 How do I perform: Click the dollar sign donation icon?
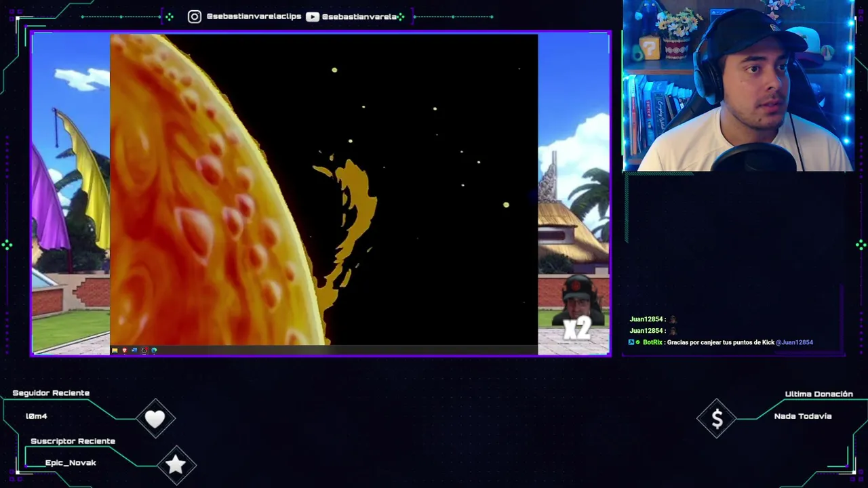coord(717,419)
